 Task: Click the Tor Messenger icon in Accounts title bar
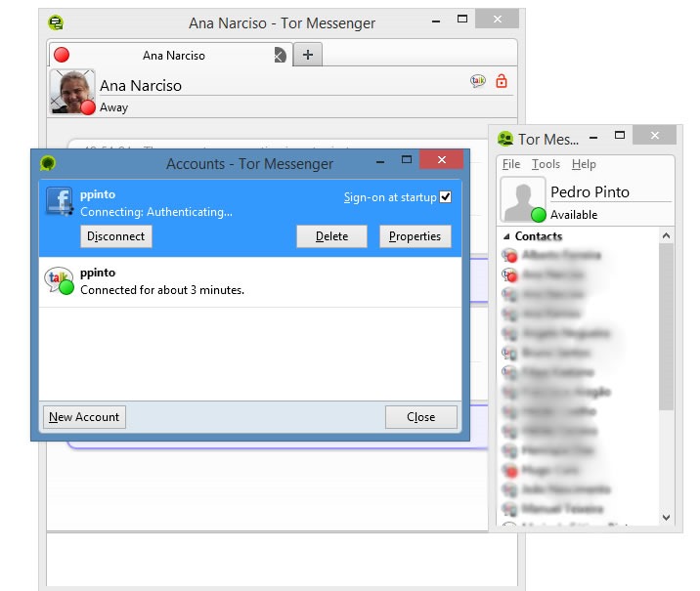[x=47, y=163]
